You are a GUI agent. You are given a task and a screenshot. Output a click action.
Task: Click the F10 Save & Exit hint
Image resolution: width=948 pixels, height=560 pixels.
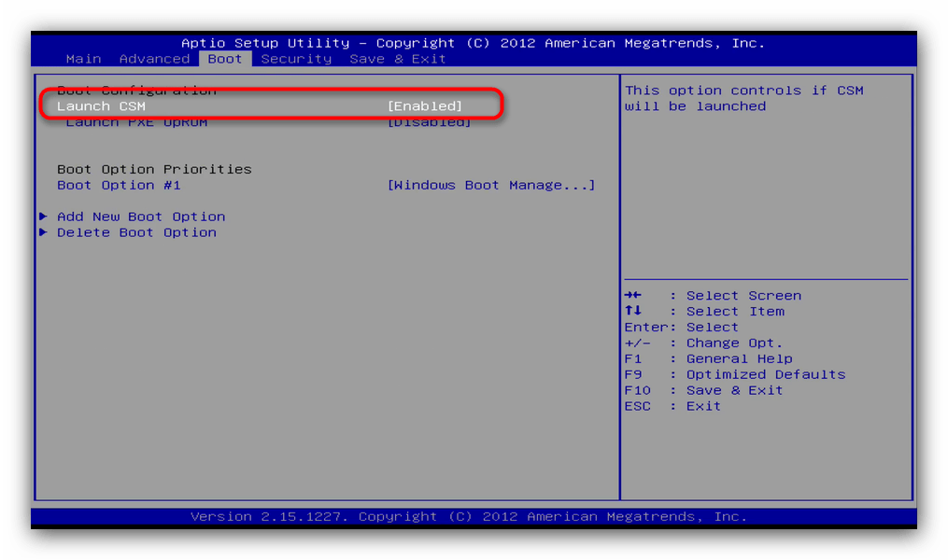[703, 390]
